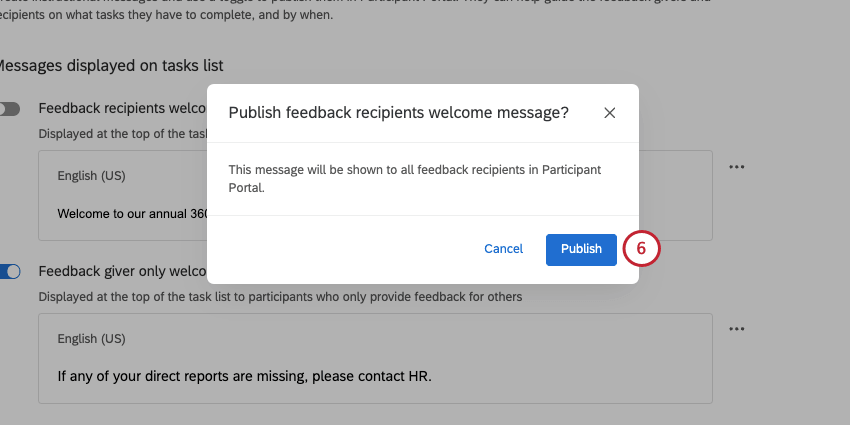The width and height of the screenshot is (850, 425).
Task: Cancel publishing the welcome message
Action: coord(503,249)
